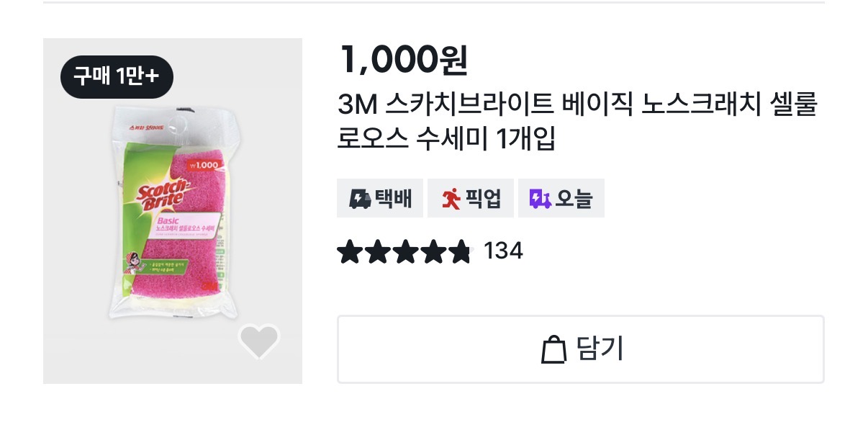Click the 1,000원 price text
The width and height of the screenshot is (868, 430).
click(403, 61)
